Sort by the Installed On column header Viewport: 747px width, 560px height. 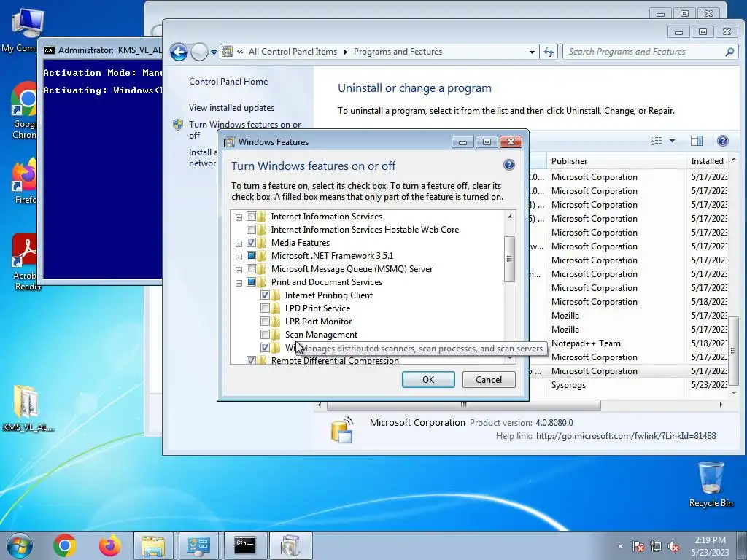(x=708, y=161)
